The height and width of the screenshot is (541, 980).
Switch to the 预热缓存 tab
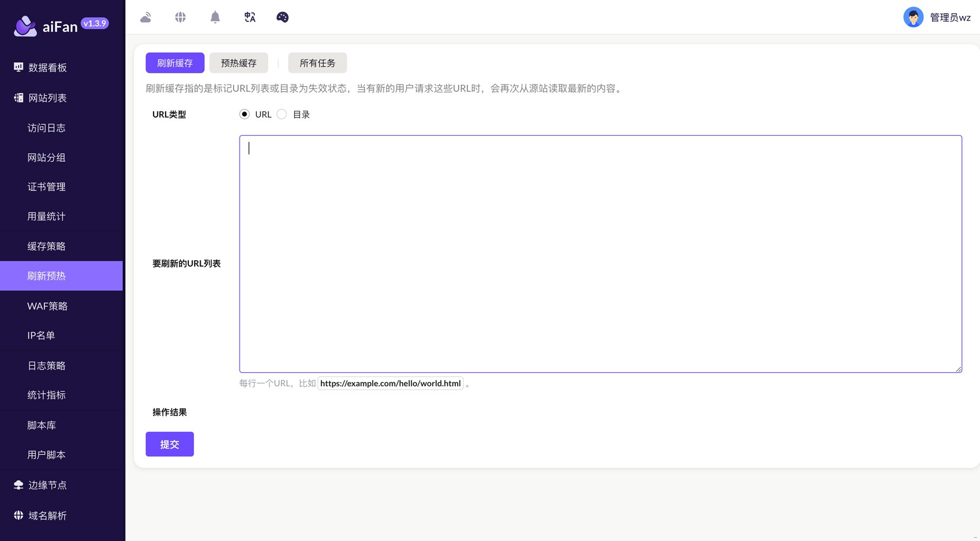click(x=239, y=63)
